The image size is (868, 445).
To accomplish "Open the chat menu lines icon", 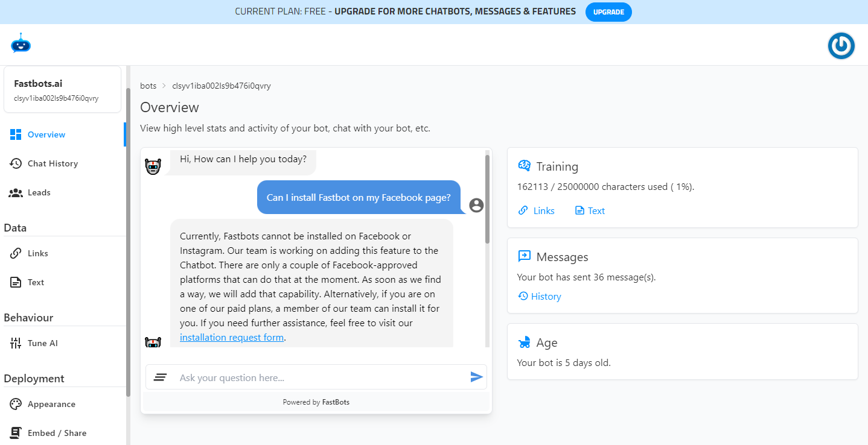I will [160, 377].
